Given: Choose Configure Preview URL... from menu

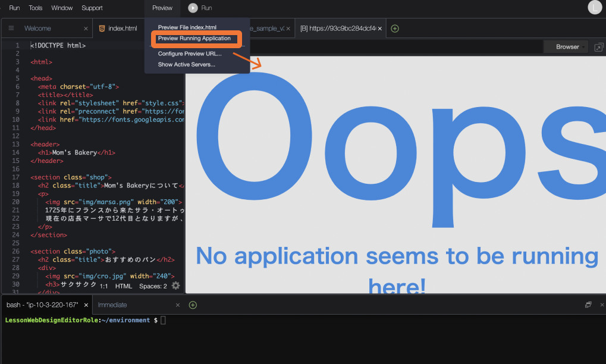Looking at the screenshot, I should 190,54.
